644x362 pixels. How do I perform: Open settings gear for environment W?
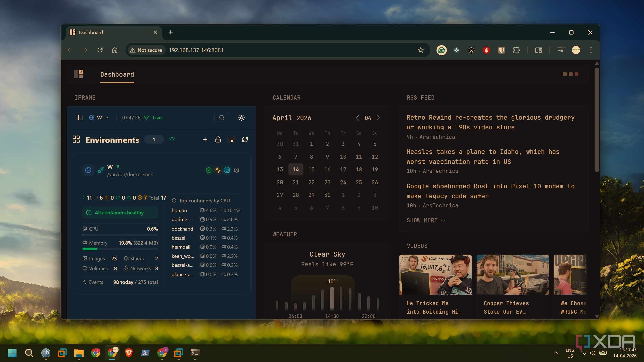pyautogui.click(x=236, y=170)
